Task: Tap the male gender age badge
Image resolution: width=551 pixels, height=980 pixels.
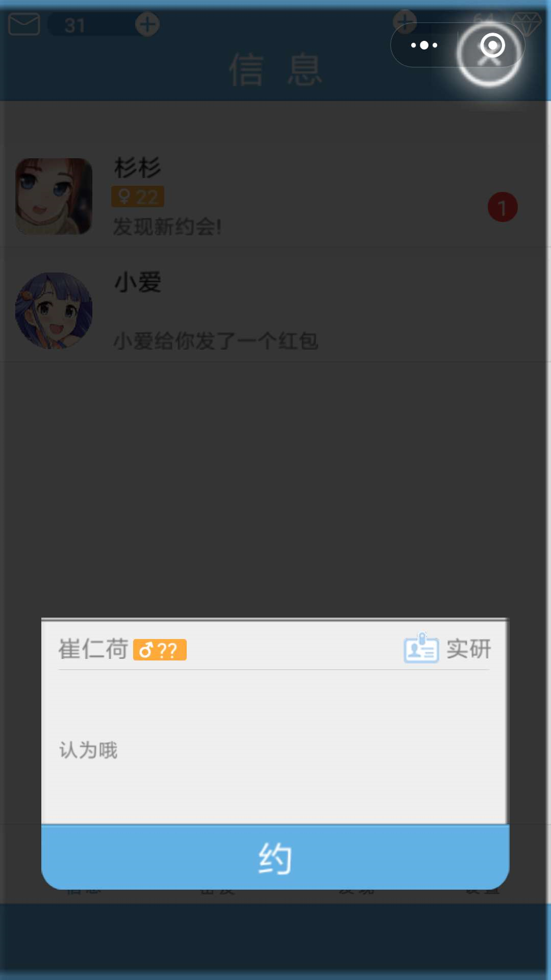Action: pyautogui.click(x=160, y=650)
